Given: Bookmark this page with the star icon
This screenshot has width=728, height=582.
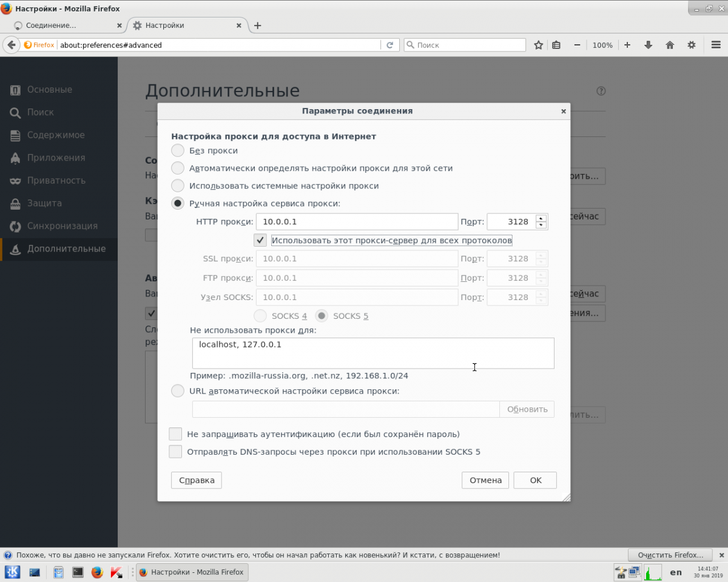Looking at the screenshot, I should point(538,45).
